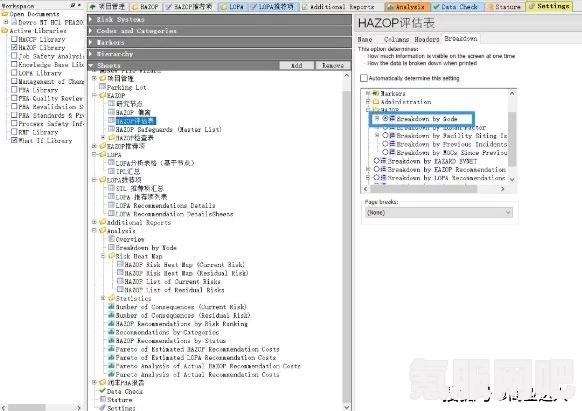Viewport: 582px width, 411px height.
Task: Click sheet icon of HAZOP Safeguards (Master List)
Action: coord(111,129)
